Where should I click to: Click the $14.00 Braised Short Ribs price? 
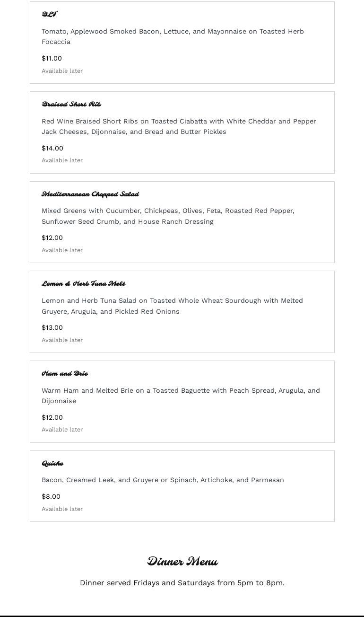pos(52,148)
